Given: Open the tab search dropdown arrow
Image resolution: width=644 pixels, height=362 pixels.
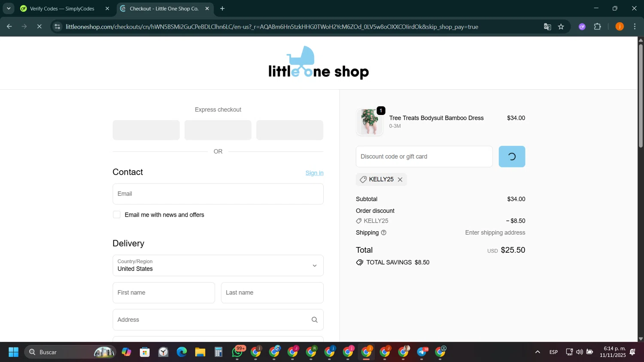Looking at the screenshot, I should coord(9,9).
